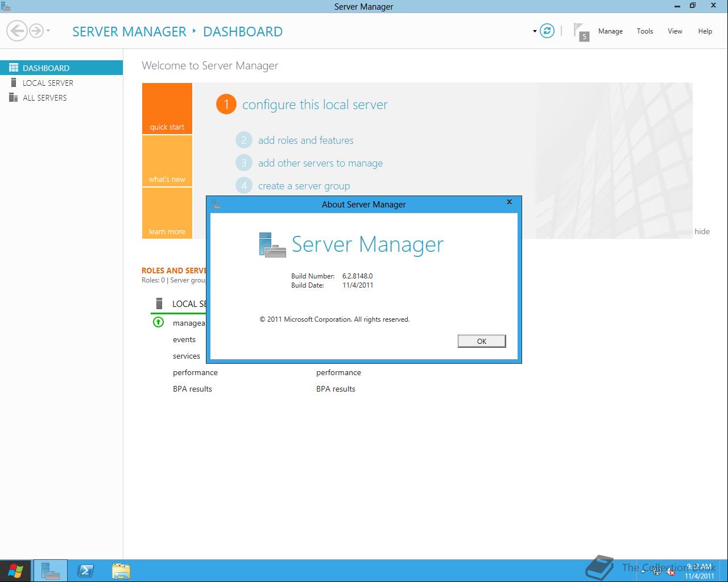This screenshot has height=582, width=728.
Task: Click the step 2 circle icon
Action: tap(244, 140)
